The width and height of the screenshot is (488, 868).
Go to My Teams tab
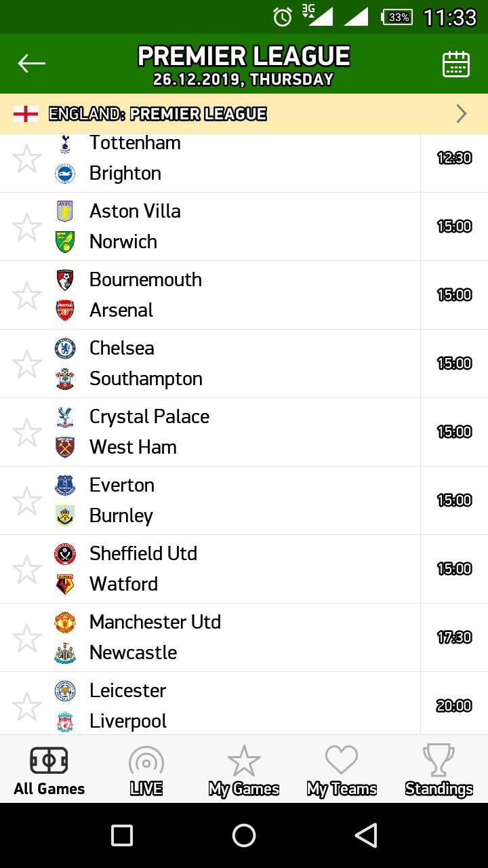(x=342, y=769)
